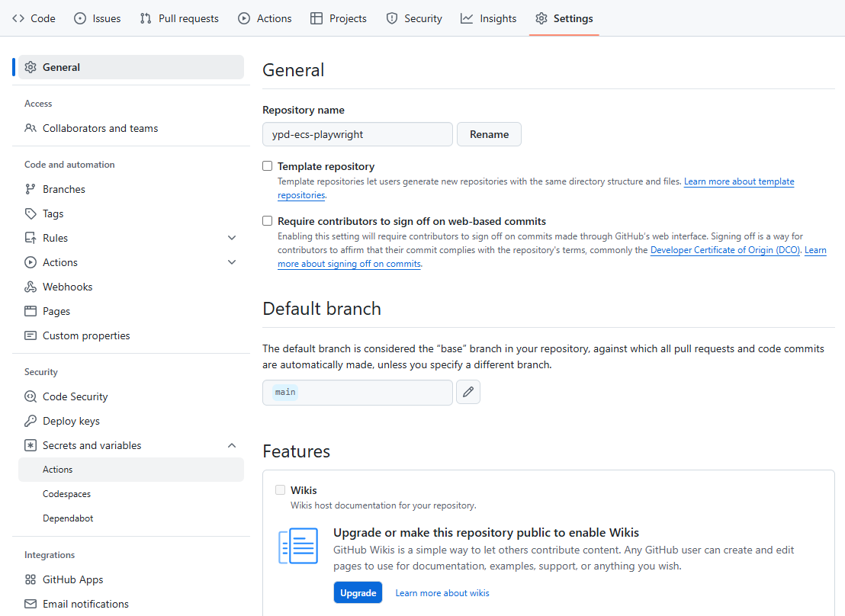Open more about signing off on commits link

349,264
